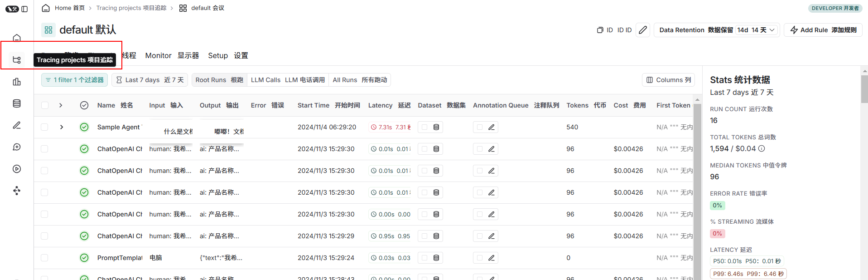Viewport: 868px width, 280px height.
Task: Open the chat-plus sidebar icon
Action: (17, 147)
